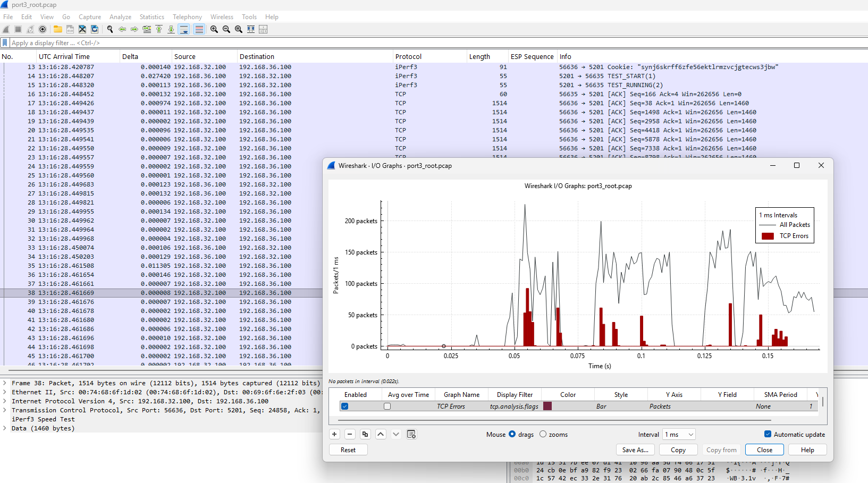The width and height of the screenshot is (868, 483).
Task: Select packet 13 iPerf3 Cookie row
Action: [434, 67]
